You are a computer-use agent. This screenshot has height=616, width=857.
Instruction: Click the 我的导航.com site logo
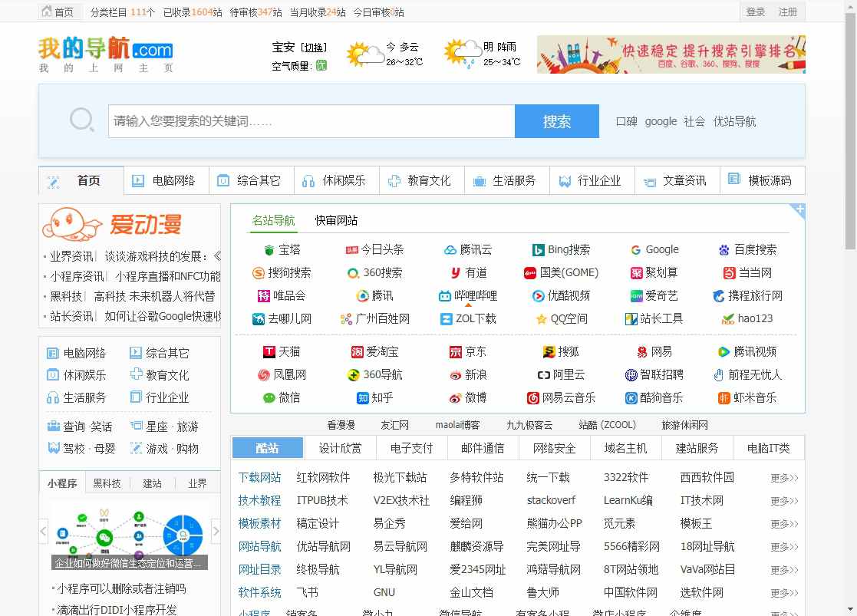click(x=106, y=54)
